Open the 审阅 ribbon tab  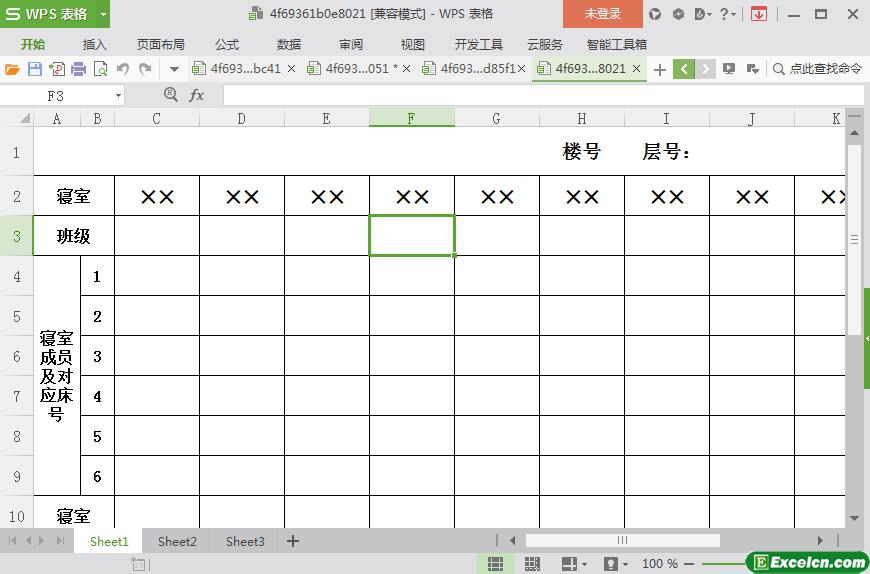[x=351, y=44]
